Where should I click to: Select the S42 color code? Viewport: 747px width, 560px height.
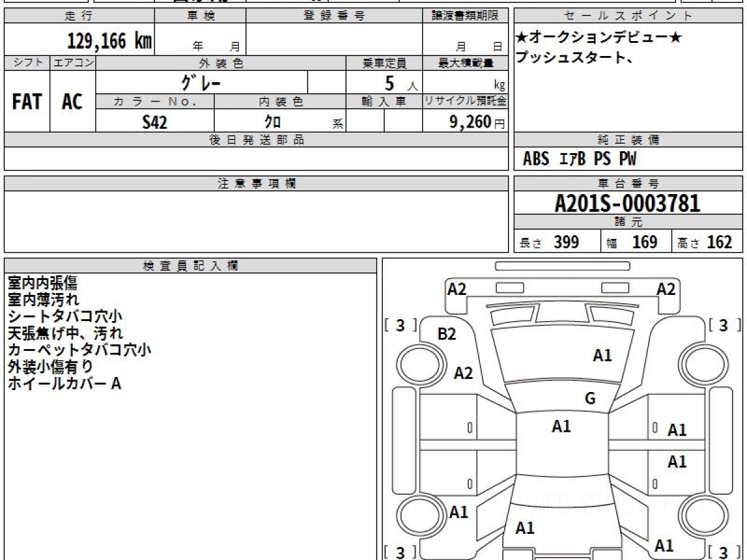click(x=154, y=122)
